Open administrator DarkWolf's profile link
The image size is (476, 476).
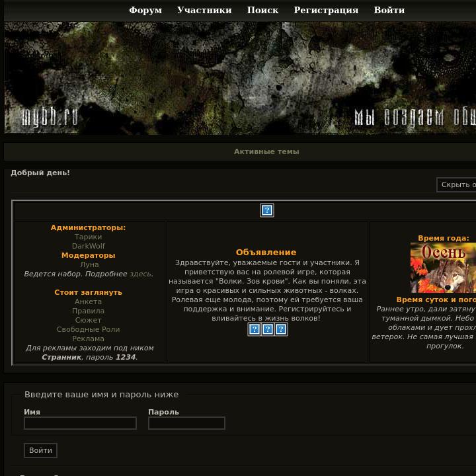(89, 246)
